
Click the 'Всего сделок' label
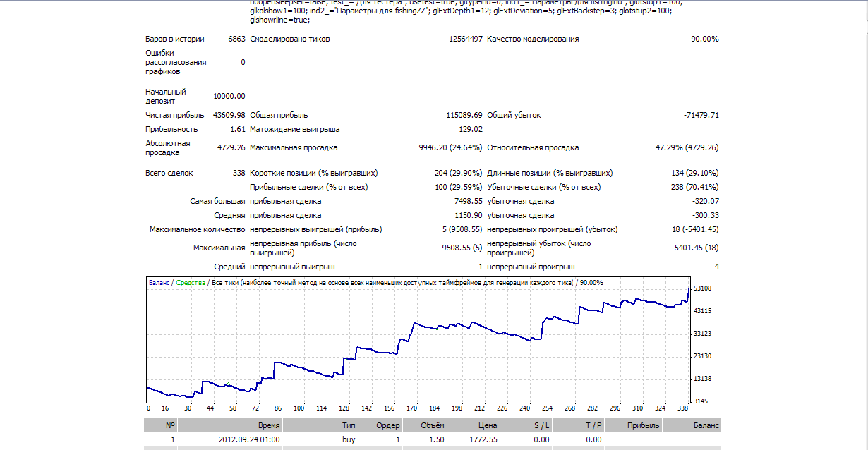tap(169, 173)
